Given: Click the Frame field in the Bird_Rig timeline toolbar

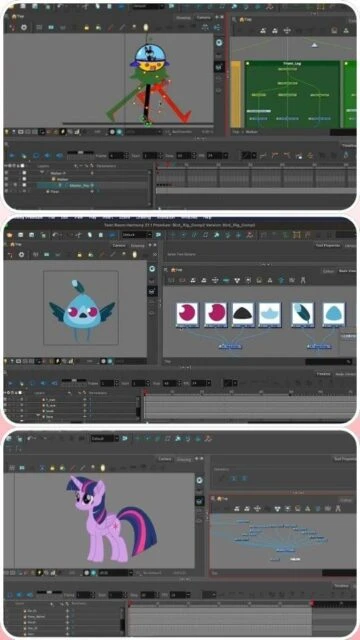Looking at the screenshot, I should [x=108, y=383].
